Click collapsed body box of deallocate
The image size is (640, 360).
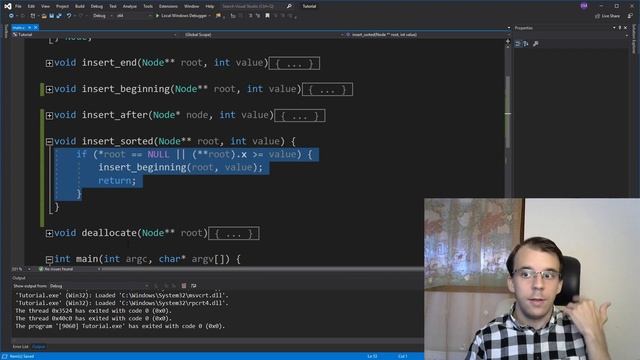pos(233,233)
